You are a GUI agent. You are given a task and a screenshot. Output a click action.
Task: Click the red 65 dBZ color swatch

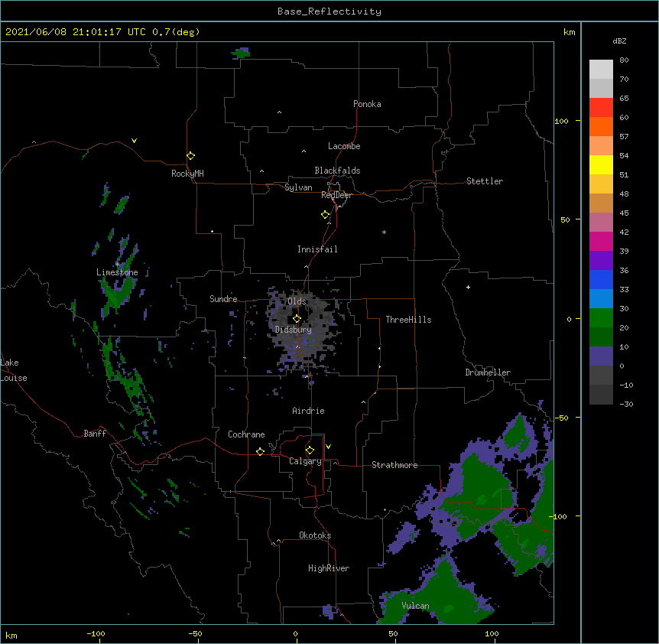coord(601,107)
